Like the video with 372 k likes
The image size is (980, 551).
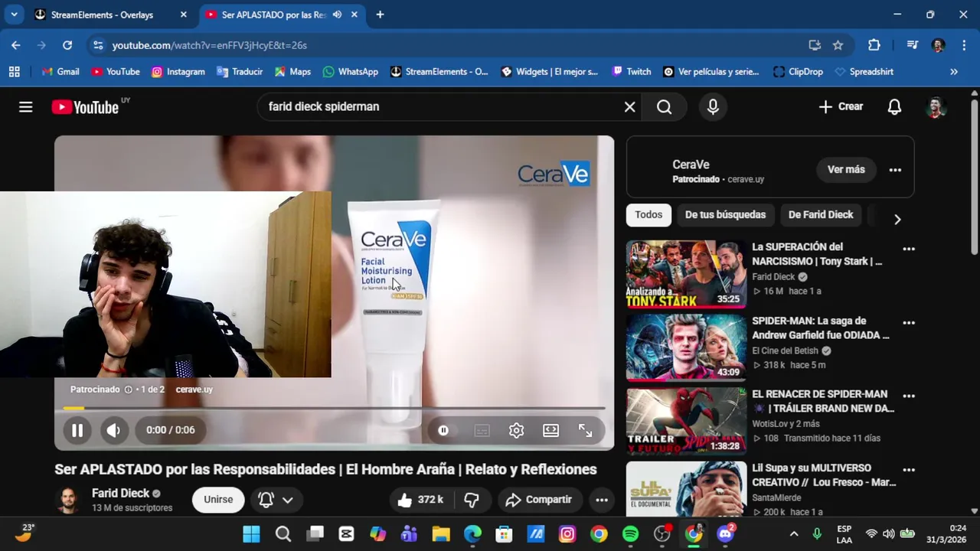click(420, 500)
